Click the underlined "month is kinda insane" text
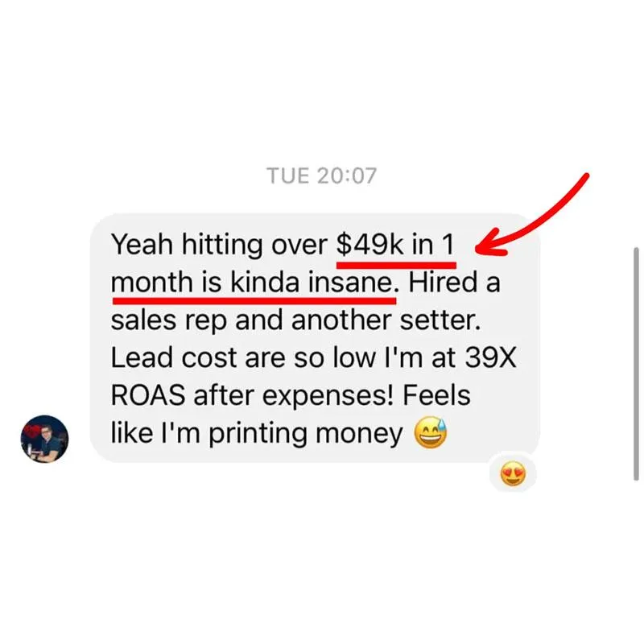The height and width of the screenshot is (644, 644). (x=251, y=283)
